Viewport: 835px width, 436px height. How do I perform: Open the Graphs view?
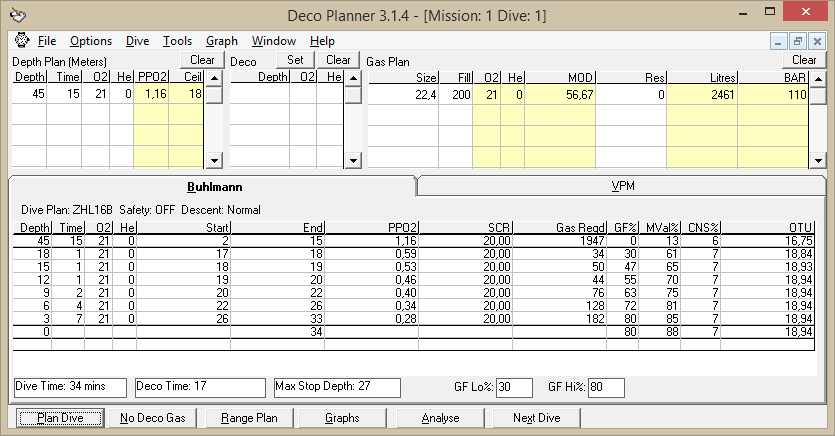342,418
